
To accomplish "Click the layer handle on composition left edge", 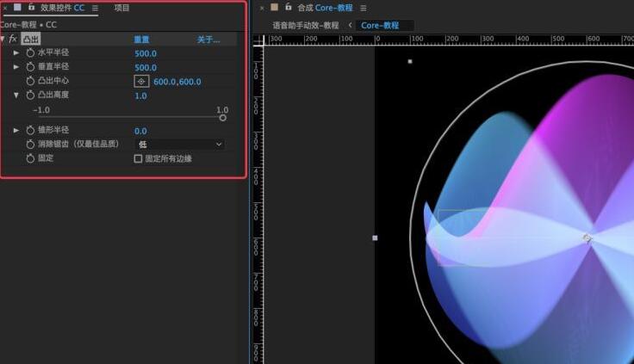I will pyautogui.click(x=375, y=238).
